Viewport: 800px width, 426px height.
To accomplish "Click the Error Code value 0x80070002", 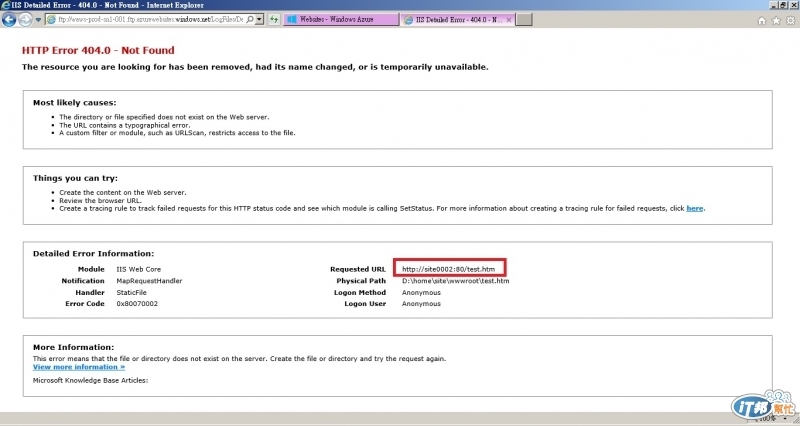I will click(137, 304).
